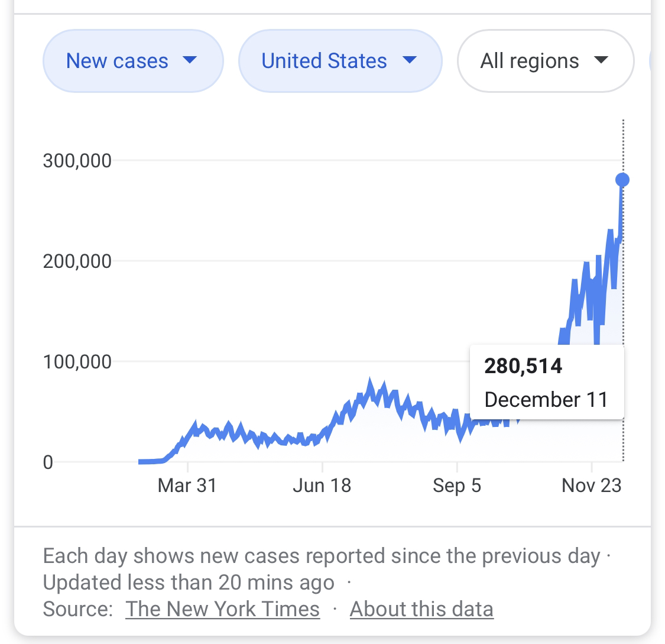Open the About this data link

click(x=421, y=609)
